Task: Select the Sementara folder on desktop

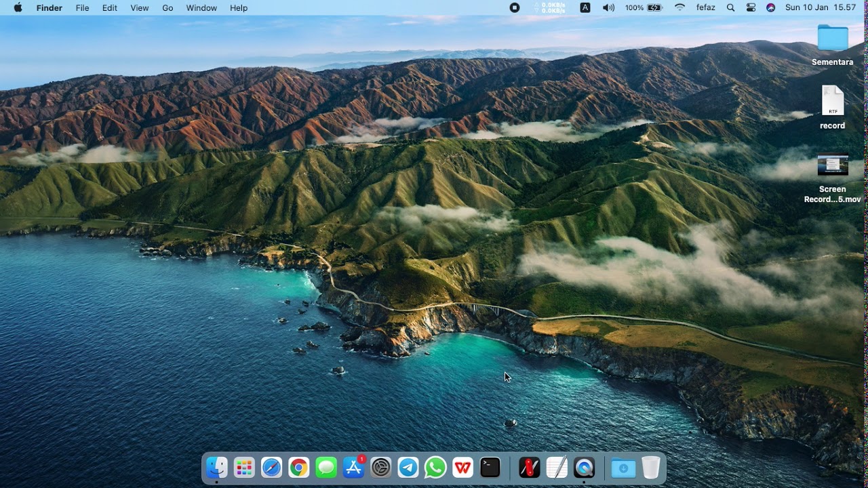Action: point(833,38)
